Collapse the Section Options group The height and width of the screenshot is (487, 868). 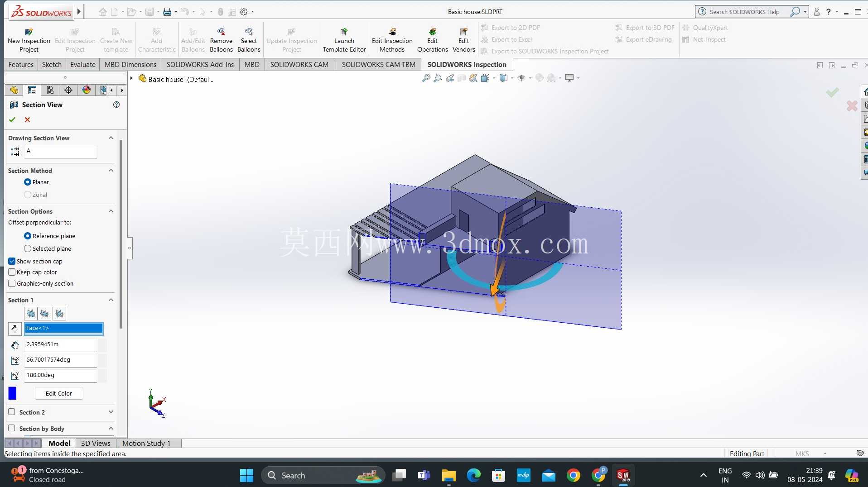coord(111,211)
